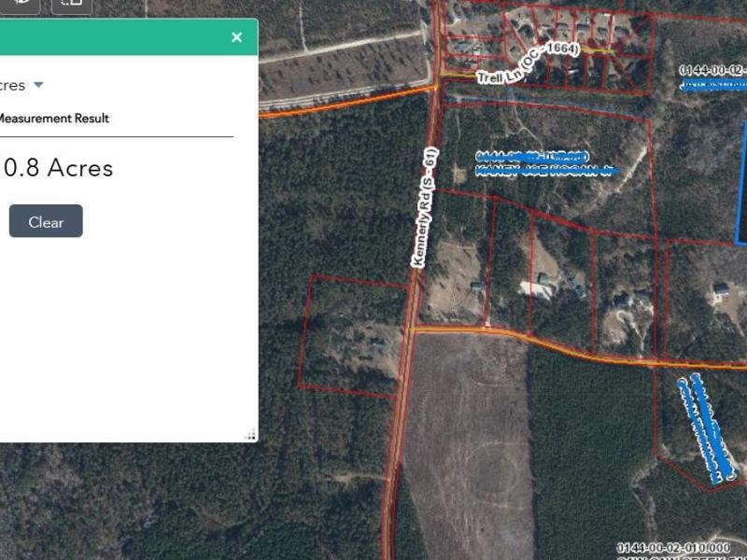
Task: Click the measurement panel resize handle
Action: coord(251,434)
